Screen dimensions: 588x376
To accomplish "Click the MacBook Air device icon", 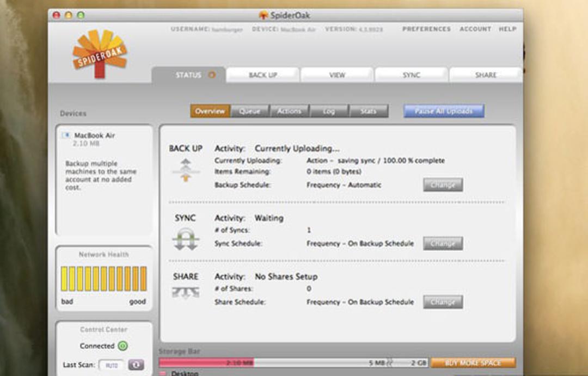I will (67, 135).
